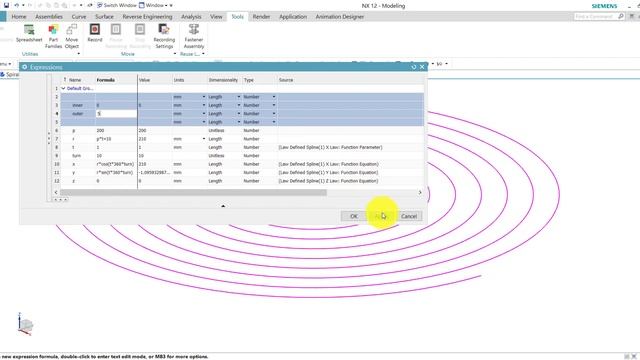The image size is (640, 360).
Task: Open Units dropdown for row r
Action: 204,139
